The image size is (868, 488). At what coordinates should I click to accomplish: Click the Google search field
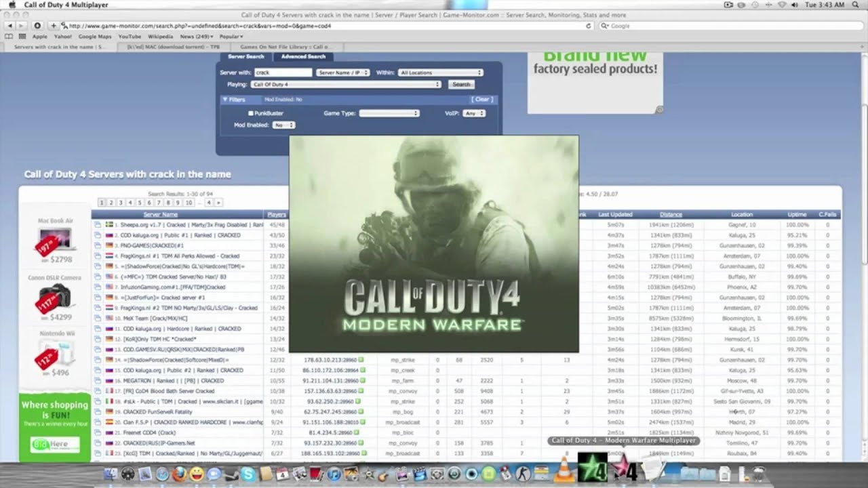pos(730,26)
